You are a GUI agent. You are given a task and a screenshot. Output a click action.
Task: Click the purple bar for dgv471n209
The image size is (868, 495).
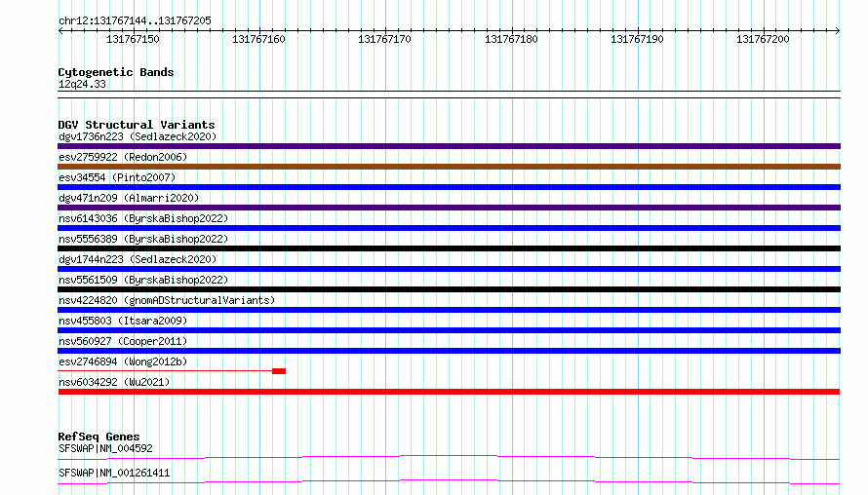click(449, 208)
